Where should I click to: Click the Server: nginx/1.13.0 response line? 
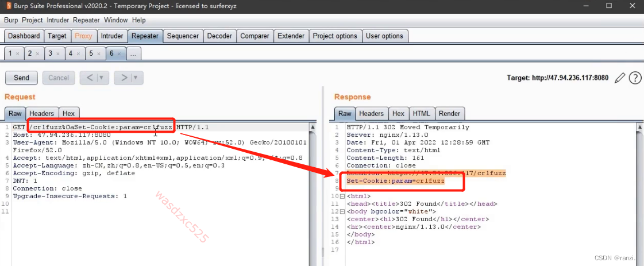click(x=387, y=134)
